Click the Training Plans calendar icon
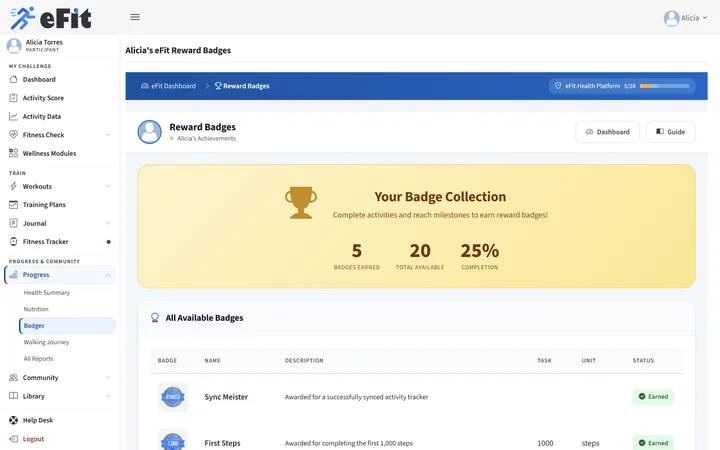 click(13, 204)
